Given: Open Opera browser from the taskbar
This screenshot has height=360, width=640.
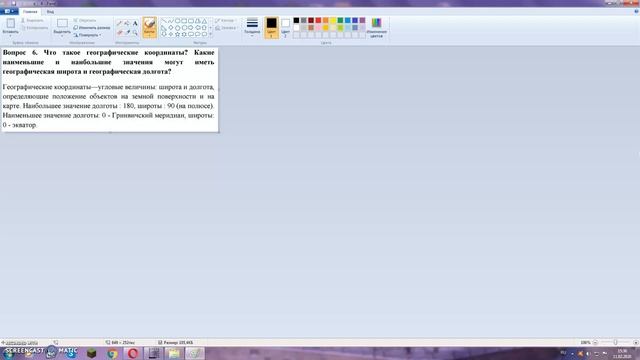Looking at the screenshot, I should tap(133, 353).
